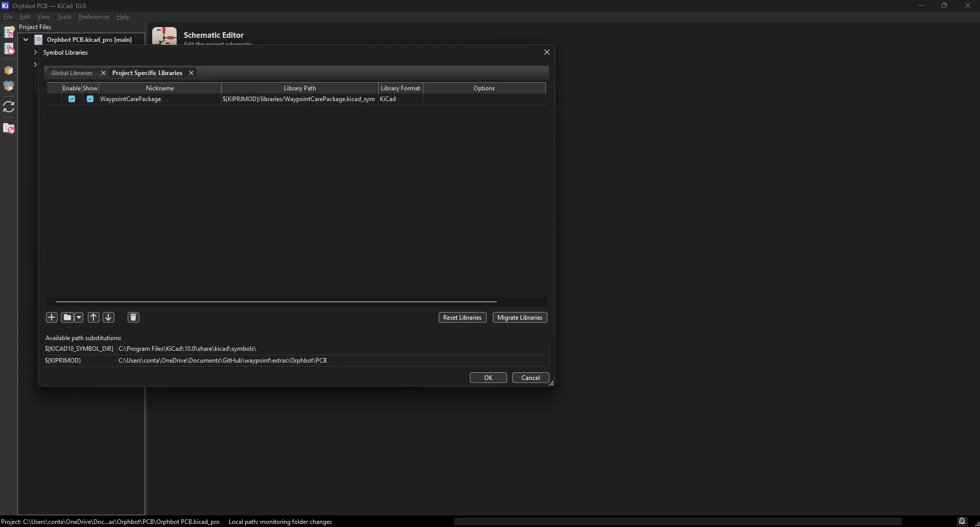Click the Nickname column header
The width and height of the screenshot is (980, 527).
point(160,88)
